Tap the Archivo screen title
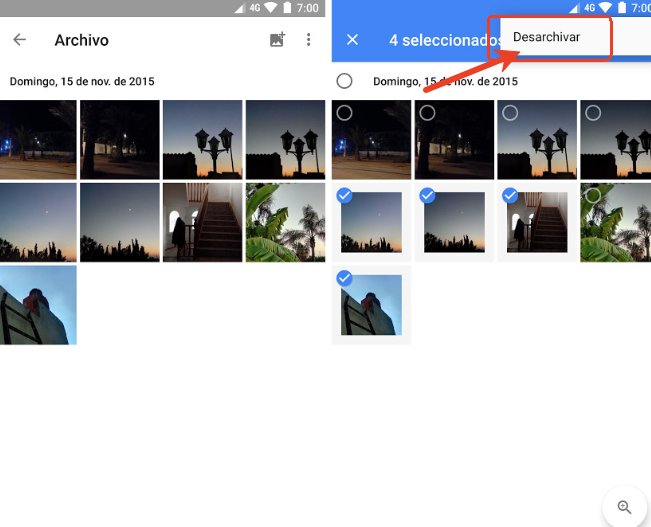Screen dimensions: 651x527 pos(82,41)
